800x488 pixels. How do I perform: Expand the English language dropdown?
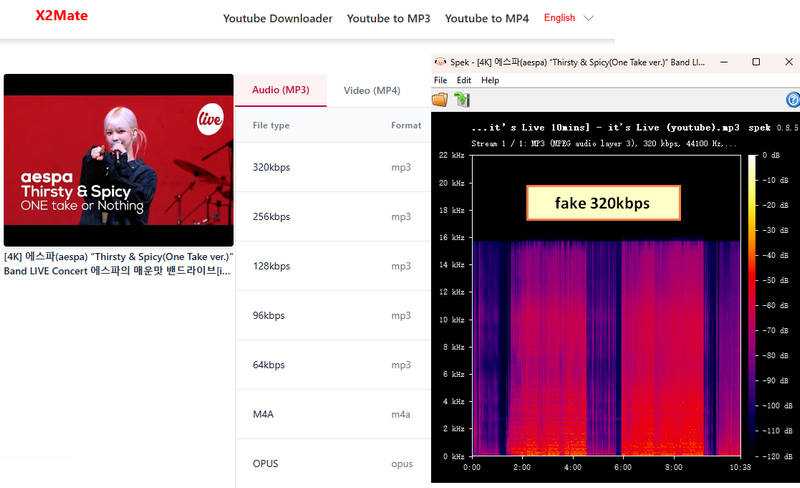point(568,18)
